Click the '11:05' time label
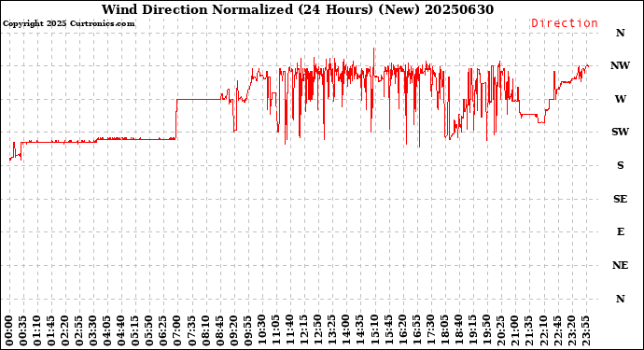The image size is (644, 350). pos(276,330)
